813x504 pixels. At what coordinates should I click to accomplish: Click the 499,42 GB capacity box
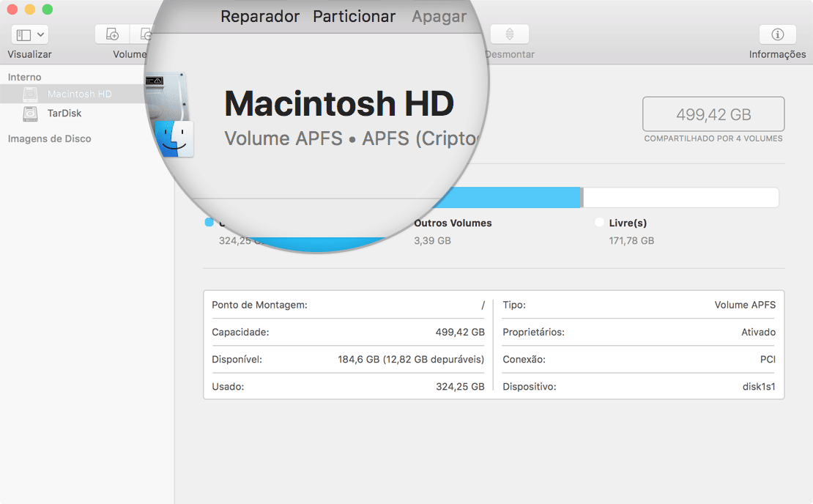(x=713, y=114)
